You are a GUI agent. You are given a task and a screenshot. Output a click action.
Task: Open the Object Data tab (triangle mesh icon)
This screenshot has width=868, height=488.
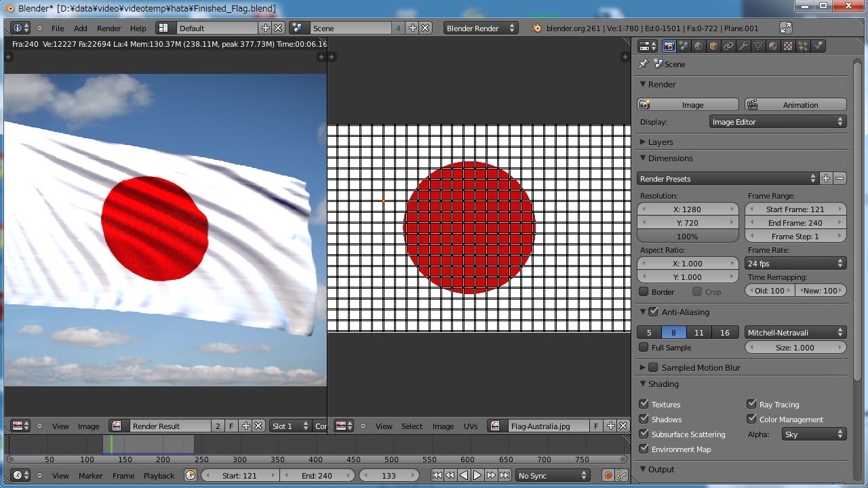[x=758, y=46]
